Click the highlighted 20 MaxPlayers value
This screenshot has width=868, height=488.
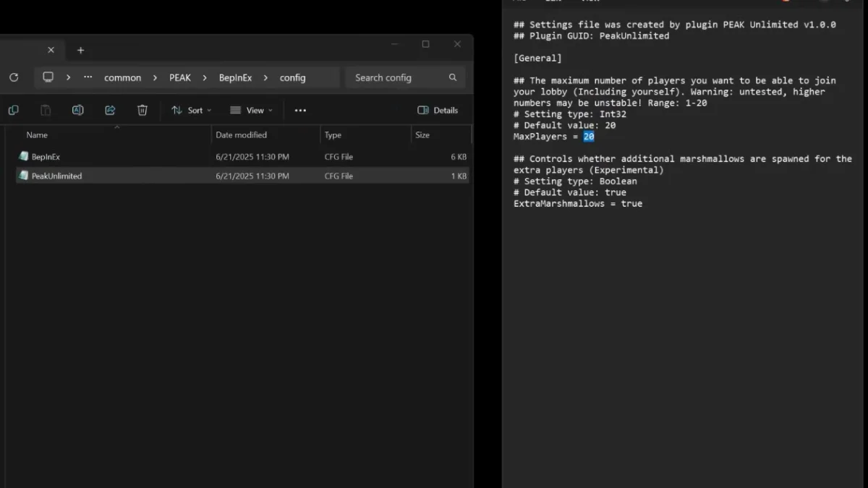(589, 136)
